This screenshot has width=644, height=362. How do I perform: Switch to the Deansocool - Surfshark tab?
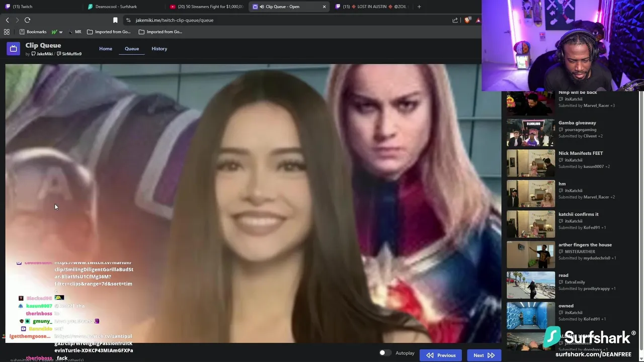(x=123, y=7)
